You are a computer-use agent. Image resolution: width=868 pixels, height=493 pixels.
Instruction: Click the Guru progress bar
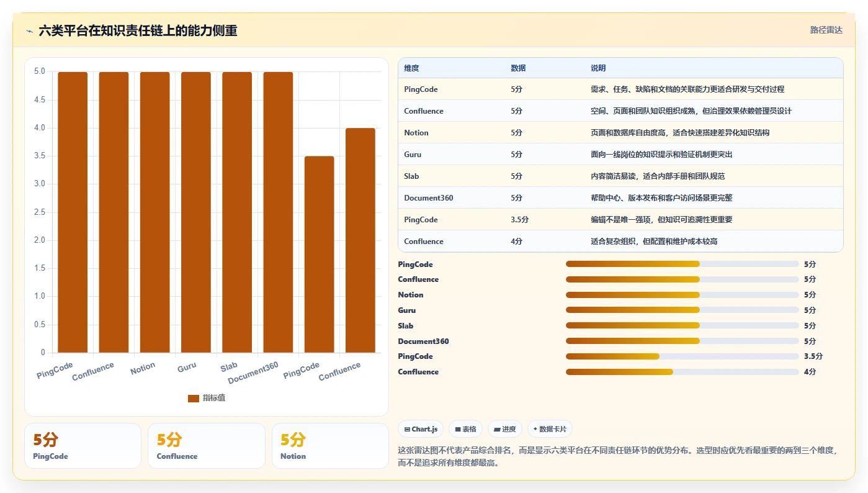(x=682, y=310)
